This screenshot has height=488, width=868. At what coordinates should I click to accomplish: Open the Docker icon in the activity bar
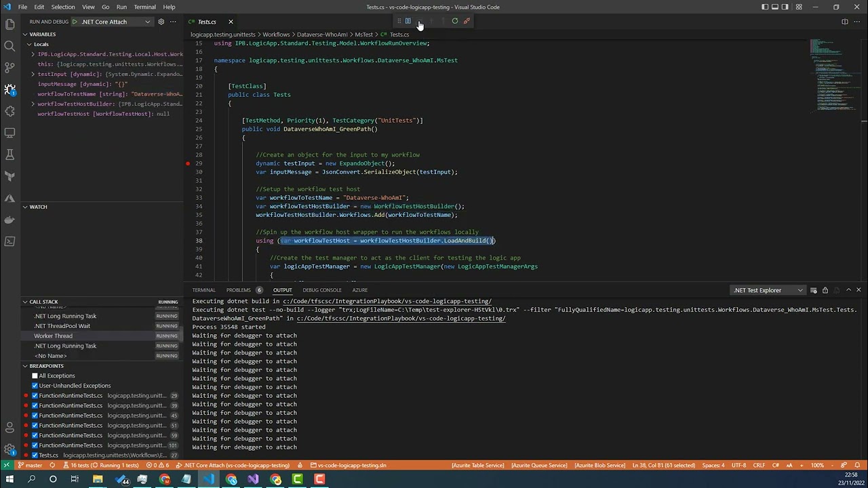coord(9,220)
